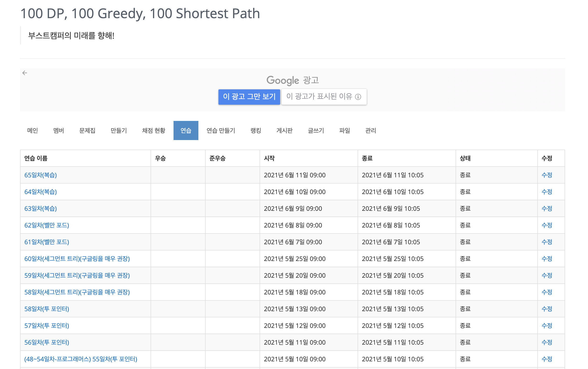This screenshot has width=588, height=369.
Task: Go to the 채점 현황 tab
Action: (153, 130)
